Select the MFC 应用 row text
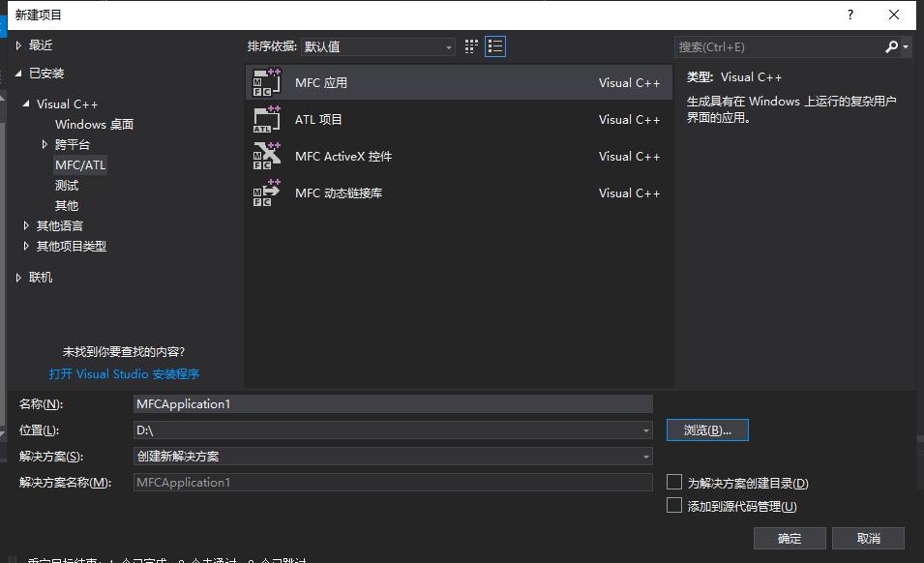This screenshot has height=563, width=924. [x=321, y=83]
